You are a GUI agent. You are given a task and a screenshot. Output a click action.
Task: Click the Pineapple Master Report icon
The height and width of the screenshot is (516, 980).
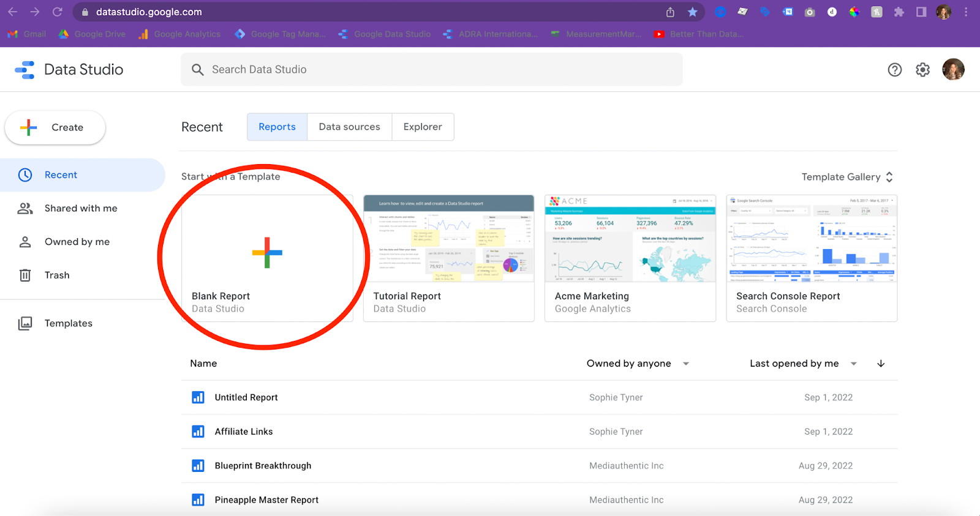point(198,500)
